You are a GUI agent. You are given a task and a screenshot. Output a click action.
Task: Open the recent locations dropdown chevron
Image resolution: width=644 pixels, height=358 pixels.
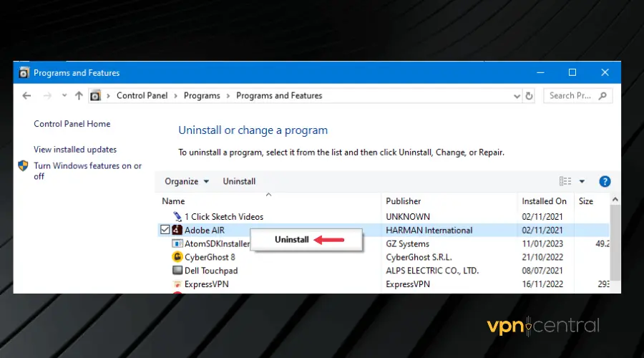(64, 96)
